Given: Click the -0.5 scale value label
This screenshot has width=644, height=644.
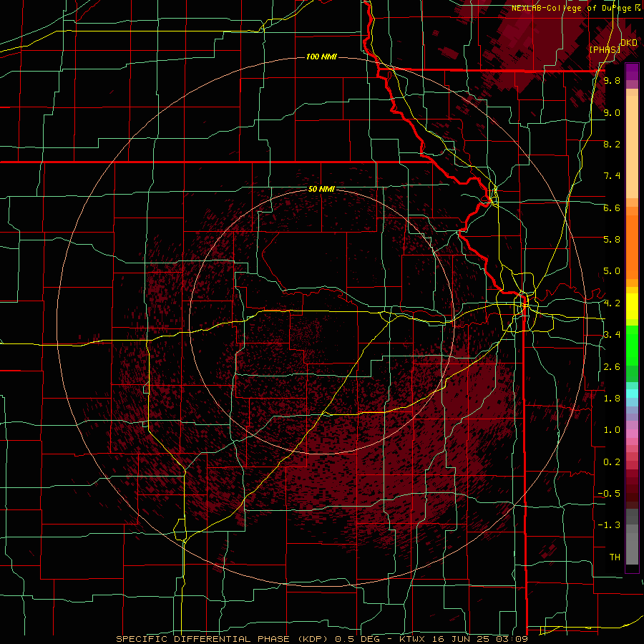Looking at the screenshot, I should (x=609, y=494).
